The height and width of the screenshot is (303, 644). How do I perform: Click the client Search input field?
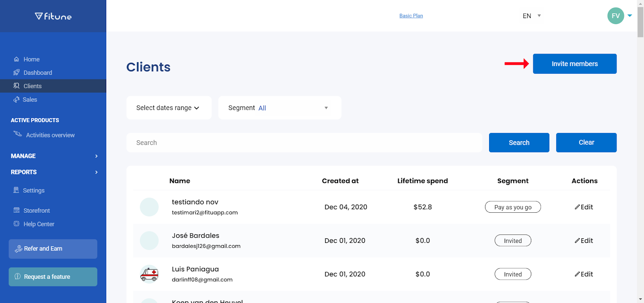[304, 143]
